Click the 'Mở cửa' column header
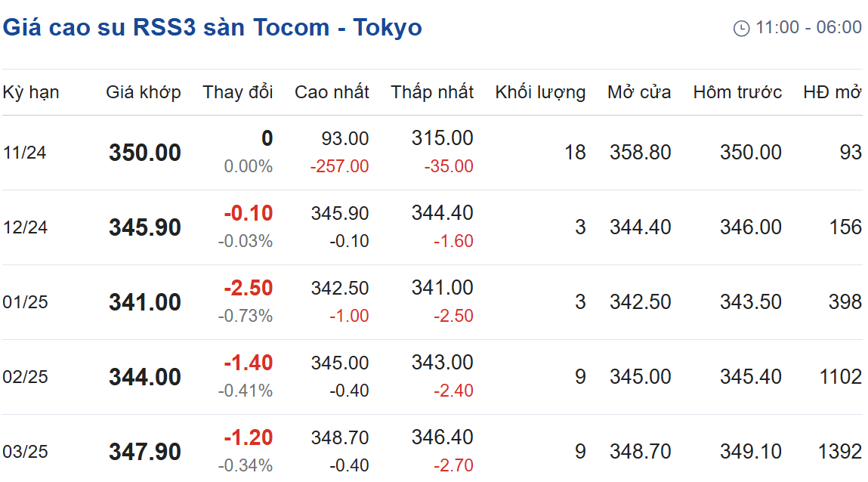This screenshot has width=868, height=482. (x=639, y=92)
